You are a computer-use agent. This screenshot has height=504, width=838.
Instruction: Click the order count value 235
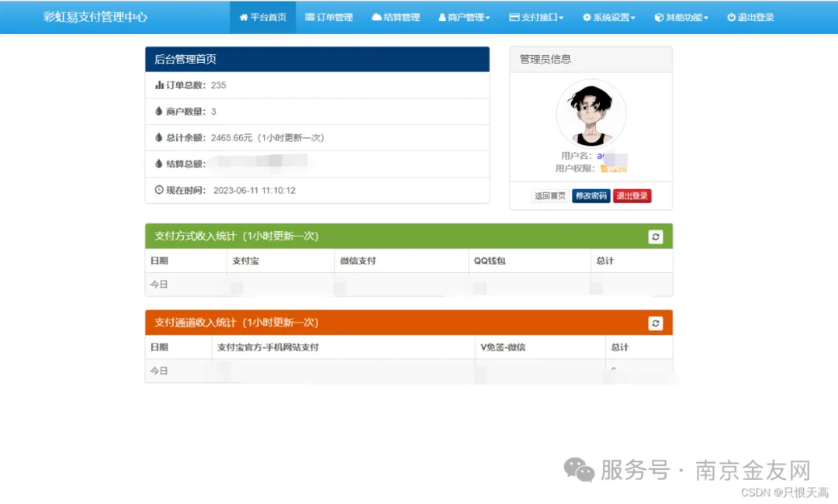pos(219,85)
